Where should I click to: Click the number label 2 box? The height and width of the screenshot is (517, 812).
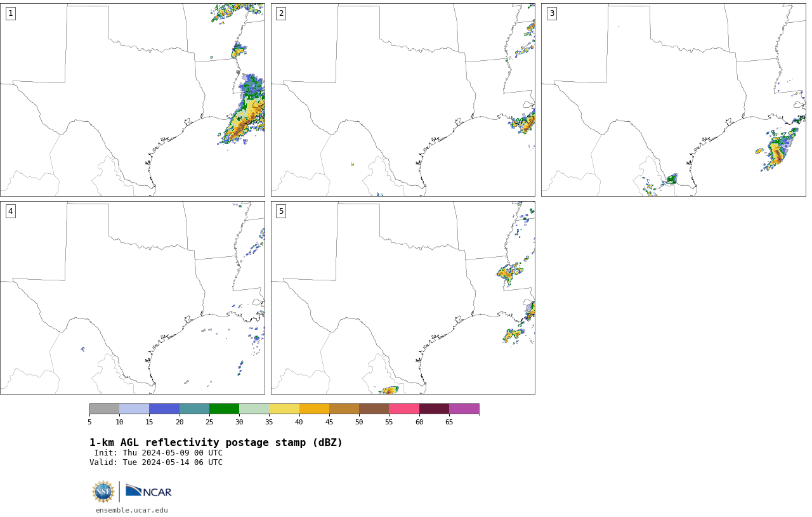tap(281, 13)
